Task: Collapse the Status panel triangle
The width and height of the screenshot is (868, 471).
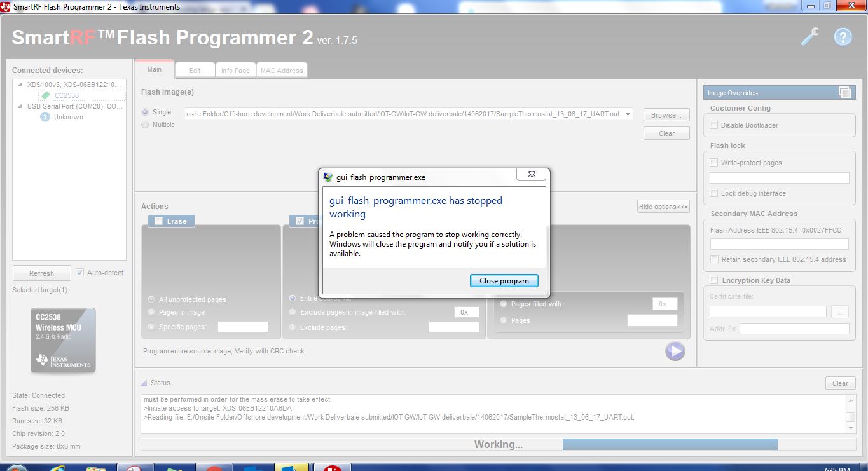Action: [144, 383]
